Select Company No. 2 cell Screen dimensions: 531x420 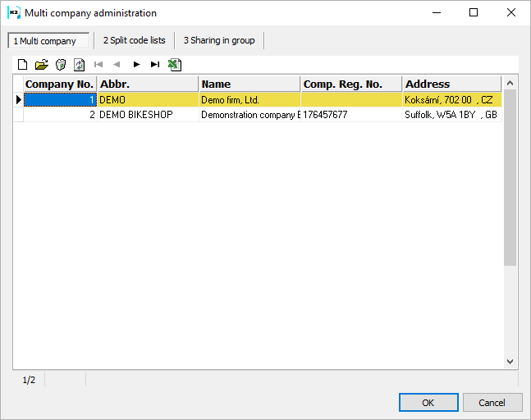pos(60,115)
